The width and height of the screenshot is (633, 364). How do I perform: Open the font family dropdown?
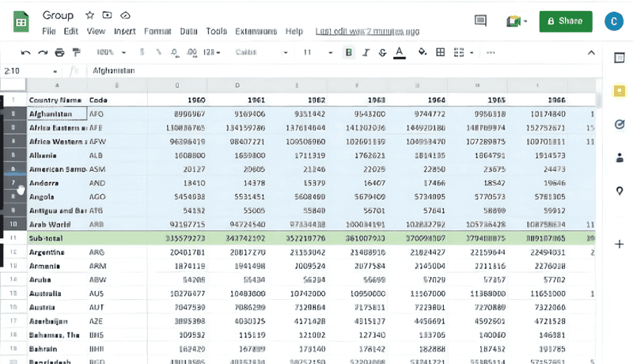(x=262, y=52)
